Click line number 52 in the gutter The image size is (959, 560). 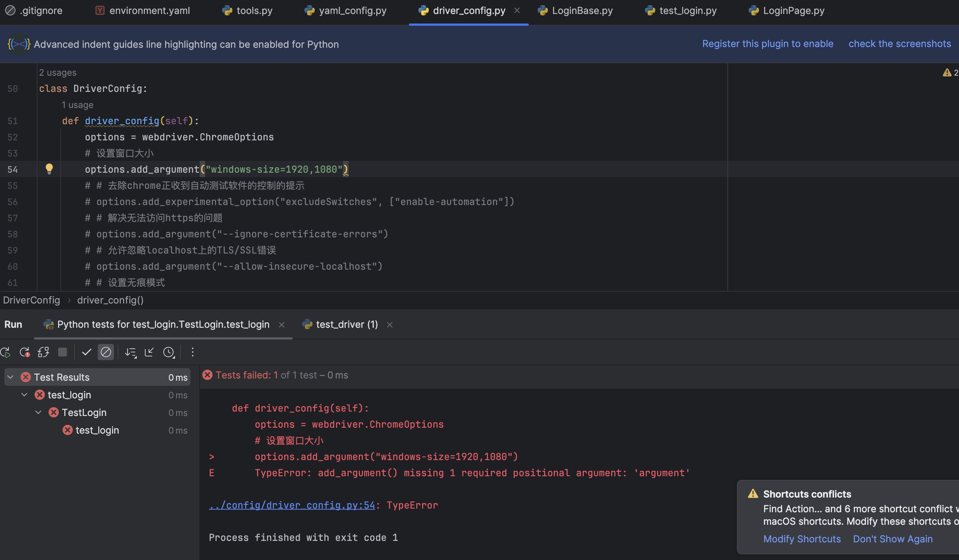(x=13, y=137)
